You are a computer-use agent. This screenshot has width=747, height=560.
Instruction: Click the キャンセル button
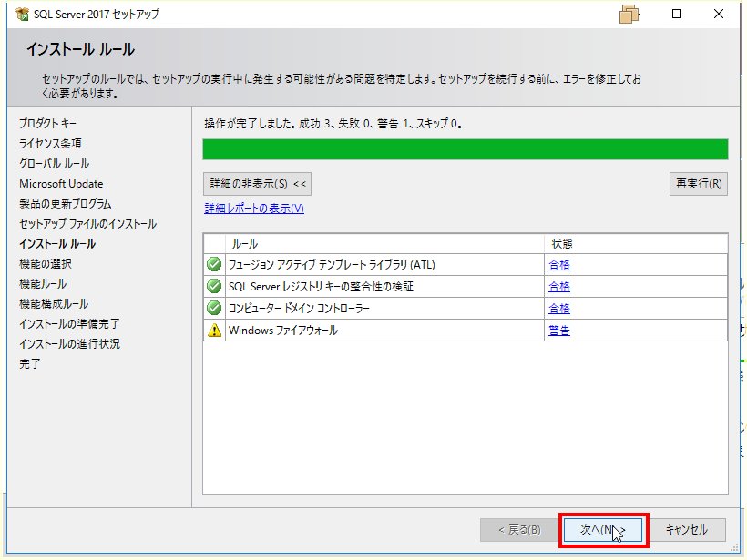(x=687, y=530)
